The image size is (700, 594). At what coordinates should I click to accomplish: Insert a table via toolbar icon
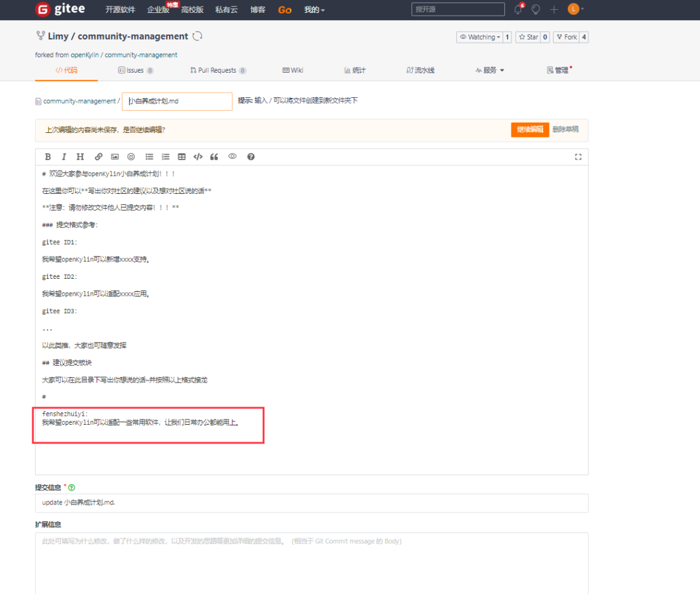[181, 157]
